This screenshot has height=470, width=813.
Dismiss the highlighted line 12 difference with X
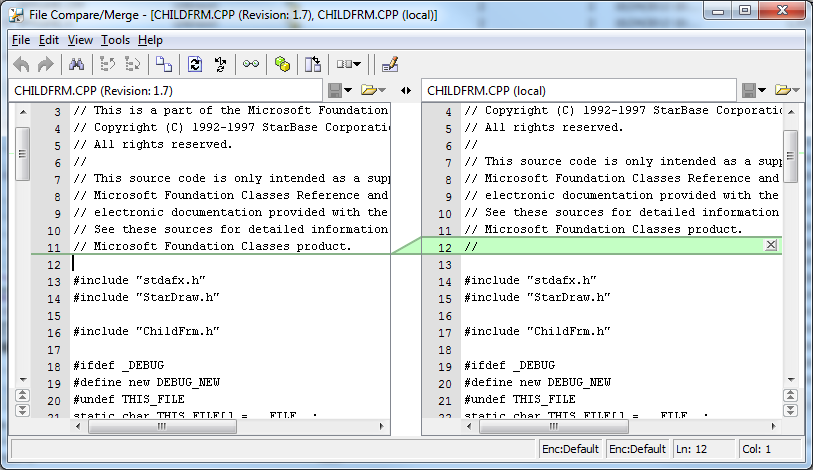point(771,245)
